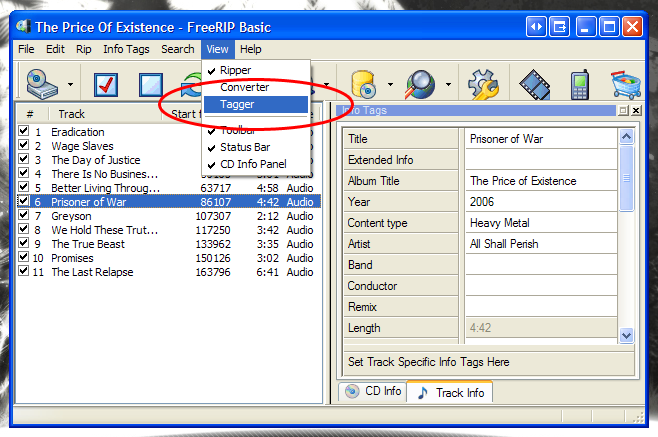658x437 pixels.
Task: Sort by the Track column header
Action: click(105, 114)
